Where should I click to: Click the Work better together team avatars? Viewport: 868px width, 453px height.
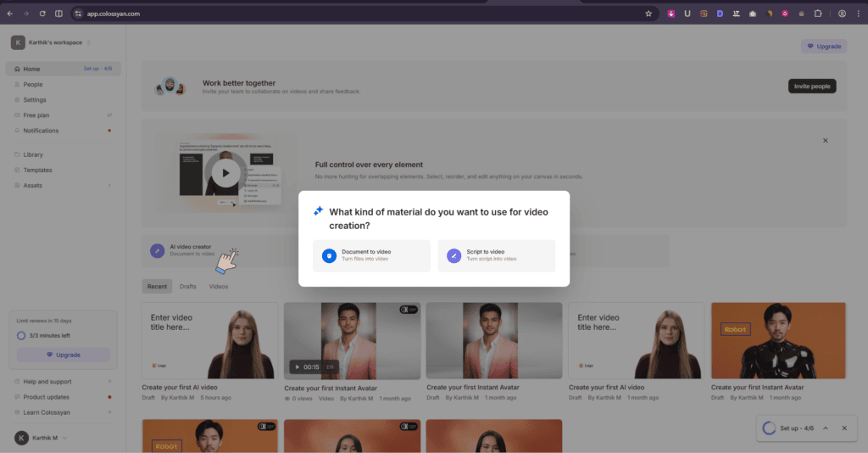pyautogui.click(x=170, y=87)
